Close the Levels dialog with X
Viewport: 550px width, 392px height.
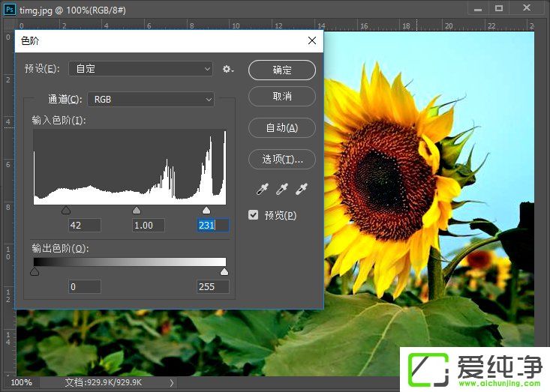coord(311,40)
